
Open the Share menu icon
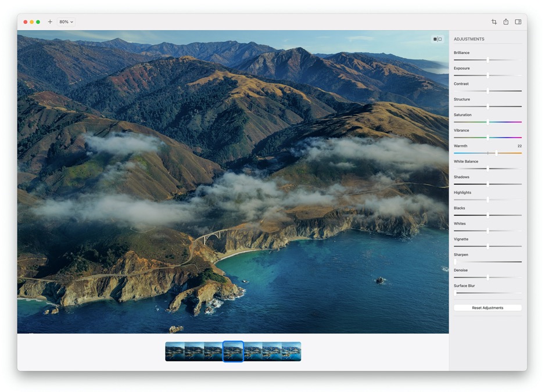coord(506,22)
